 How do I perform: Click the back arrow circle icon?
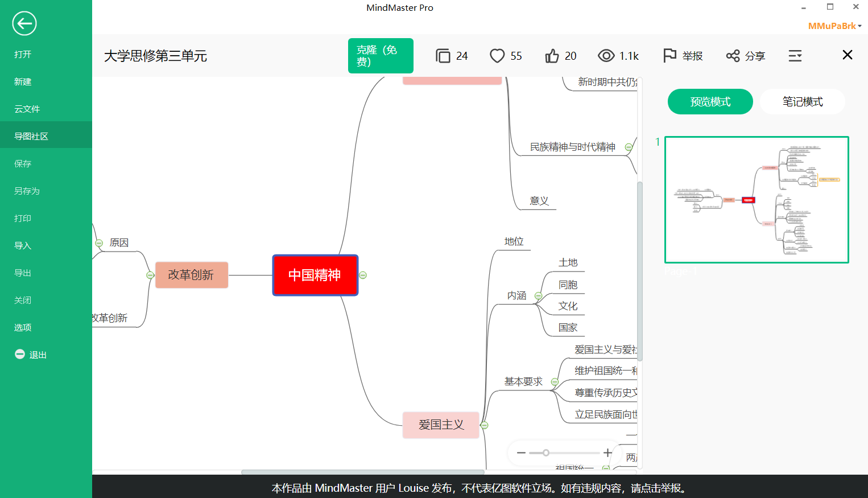tap(24, 23)
